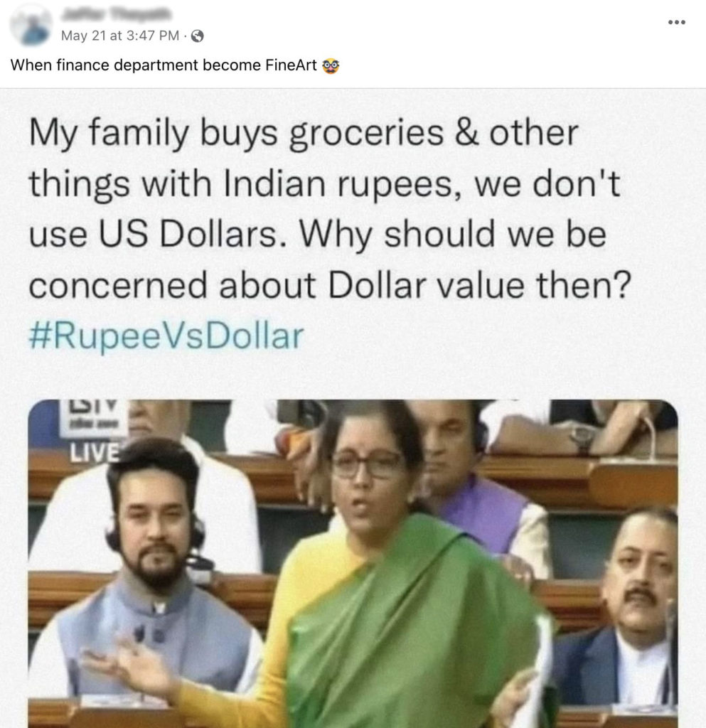Open the parliament photo in the meme

(x=353, y=563)
